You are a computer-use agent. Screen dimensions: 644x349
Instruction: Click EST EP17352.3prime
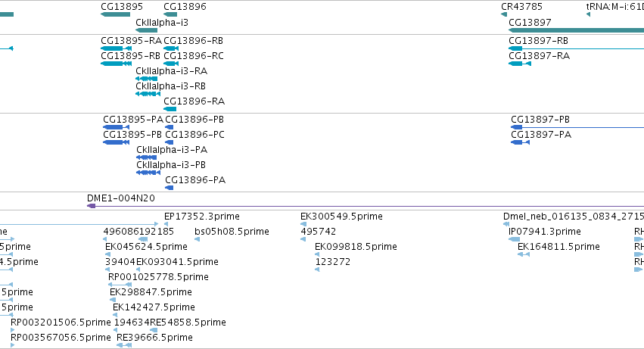click(201, 217)
